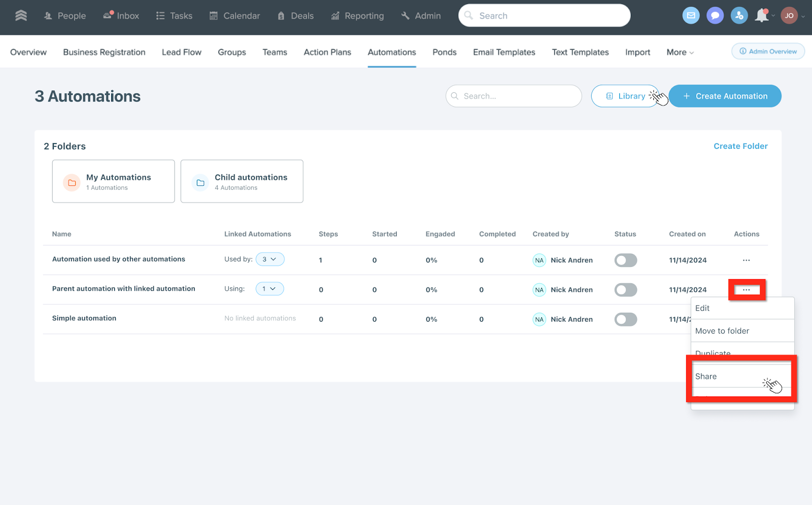Open the Child automations folder

point(242,181)
